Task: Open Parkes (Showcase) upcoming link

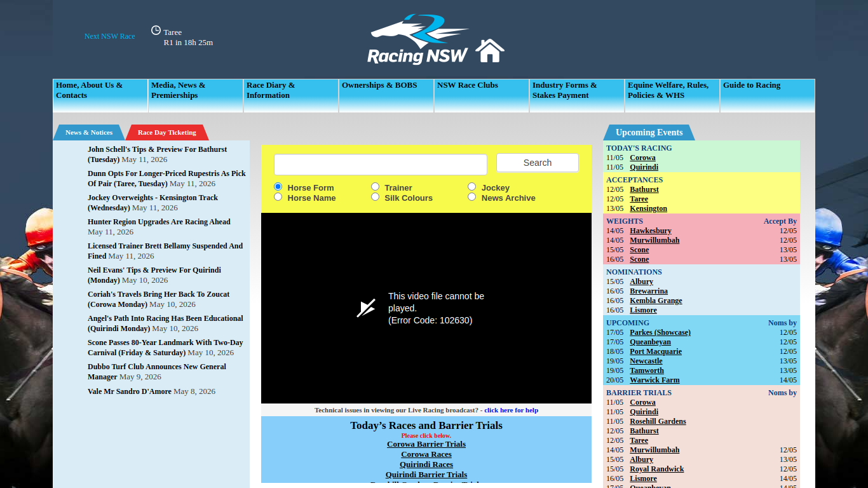Action: click(660, 332)
